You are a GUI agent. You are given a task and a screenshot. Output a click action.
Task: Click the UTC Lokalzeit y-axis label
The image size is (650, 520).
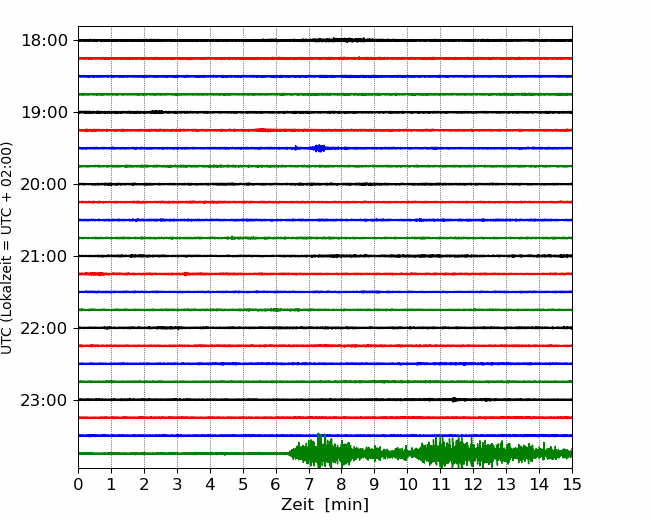tap(7, 248)
